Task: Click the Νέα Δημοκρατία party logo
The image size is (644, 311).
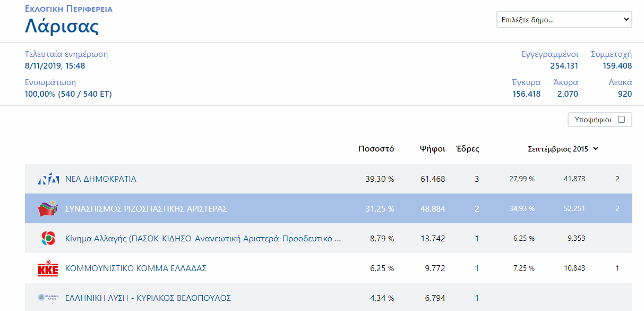Action: (x=48, y=179)
